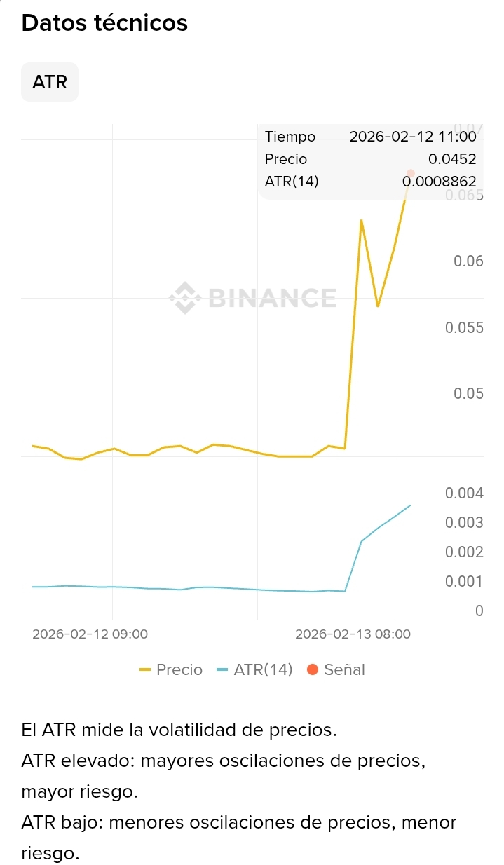This screenshot has height=865, width=504.
Task: Click the Binance diamond logo watermark
Action: (x=184, y=298)
